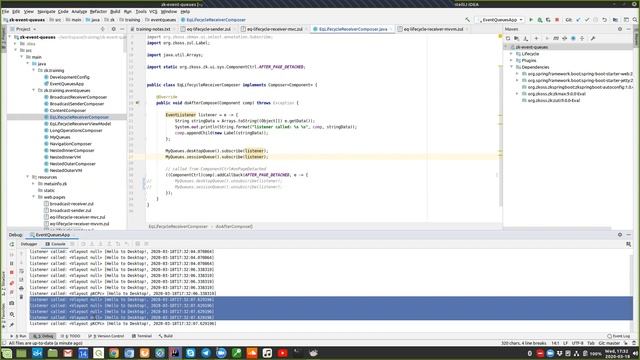The height and width of the screenshot is (360, 640).
Task: Select MyQueues class in project tree
Action: [60, 137]
